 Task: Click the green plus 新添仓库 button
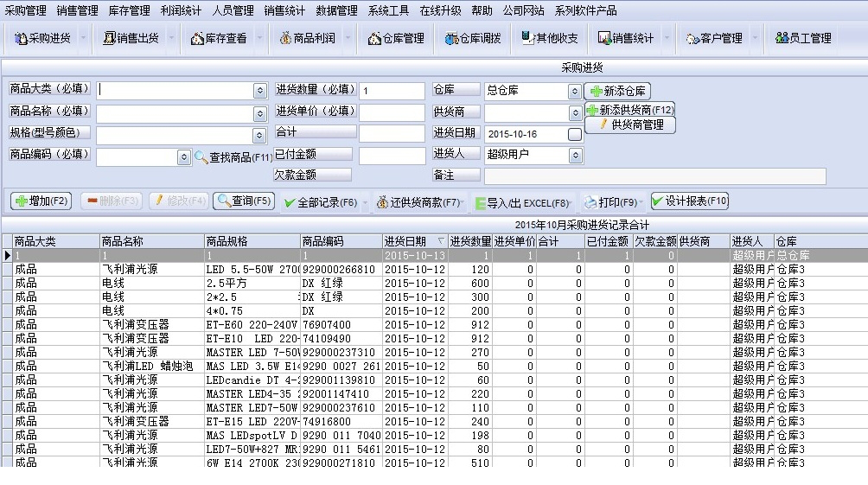tap(617, 91)
